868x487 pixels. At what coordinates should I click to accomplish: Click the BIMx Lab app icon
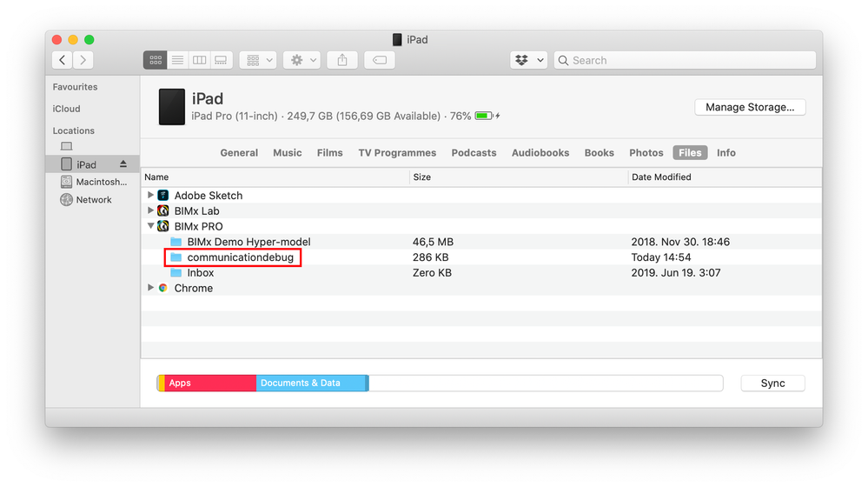[x=162, y=210]
